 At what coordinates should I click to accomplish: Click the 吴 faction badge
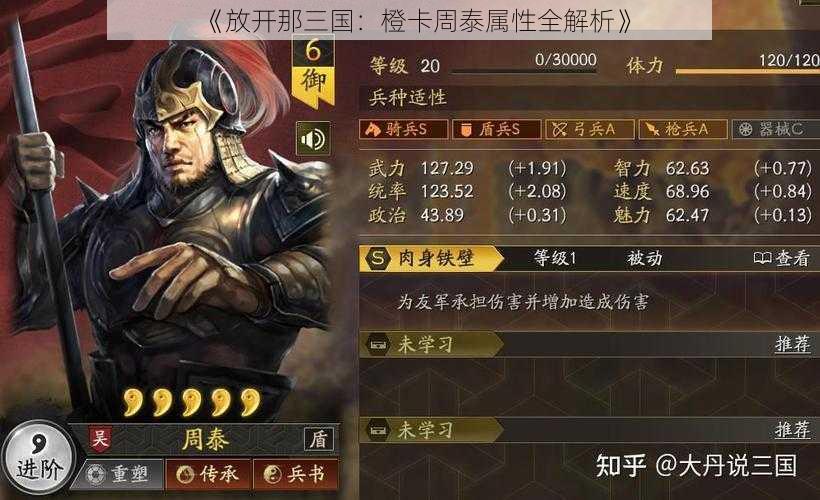tap(100, 438)
